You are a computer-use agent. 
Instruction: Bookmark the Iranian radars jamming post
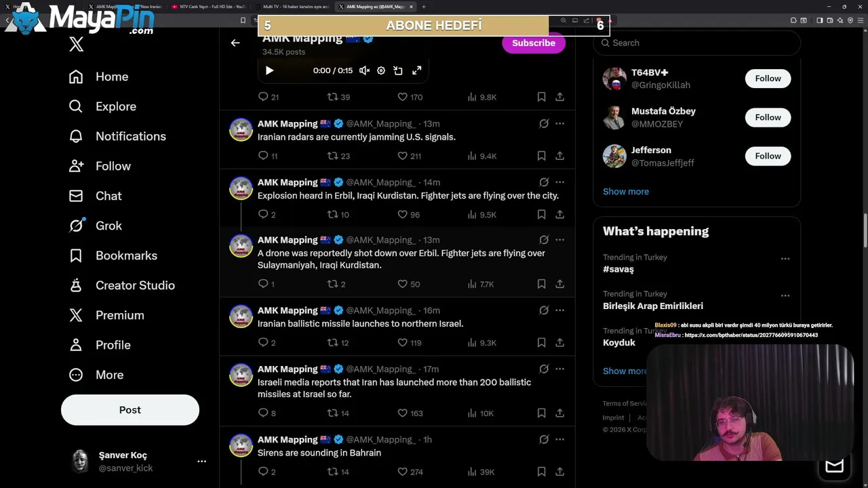click(541, 156)
